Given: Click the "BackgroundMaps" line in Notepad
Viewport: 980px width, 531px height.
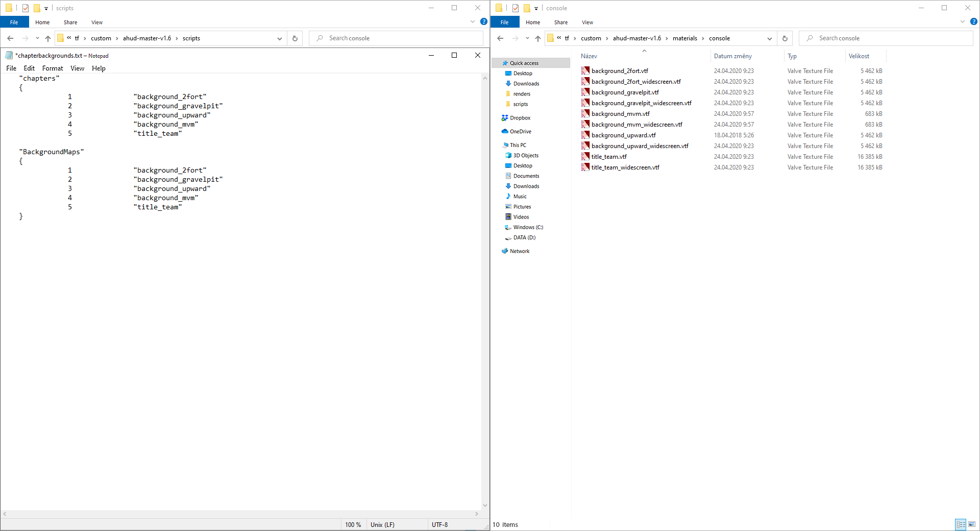Looking at the screenshot, I should coord(52,152).
